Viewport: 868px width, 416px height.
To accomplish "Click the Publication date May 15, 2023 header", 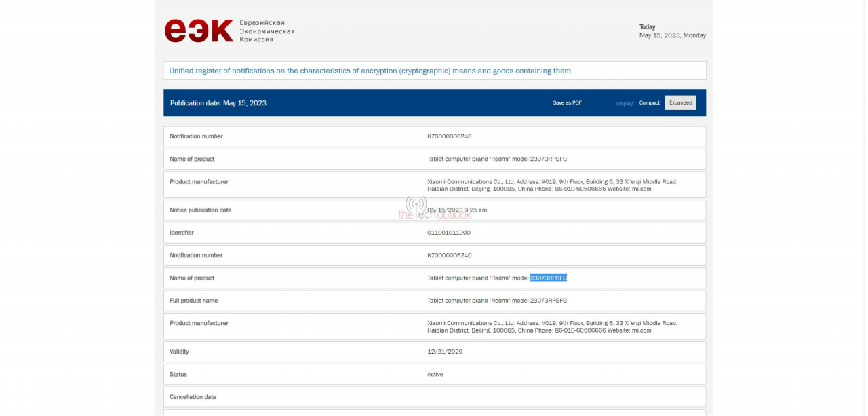I will [218, 103].
